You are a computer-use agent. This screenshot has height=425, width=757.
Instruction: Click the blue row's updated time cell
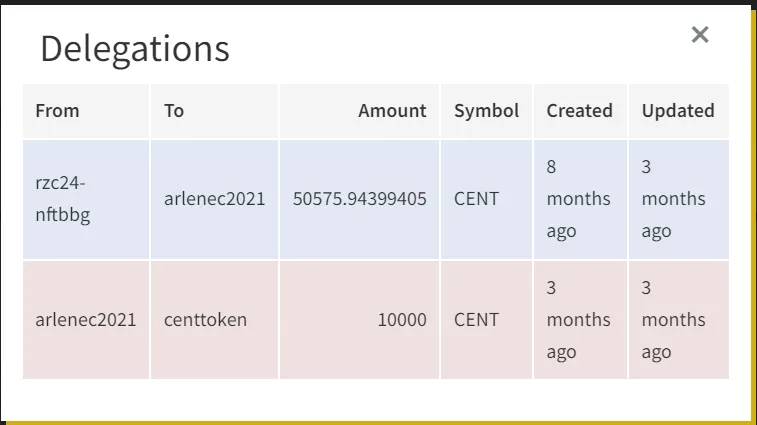(678, 199)
